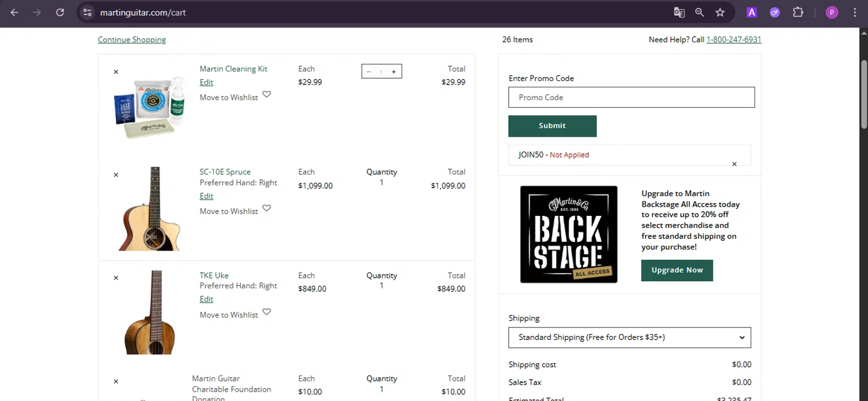
Task: Click 'JOIN50 - Not Applied' text
Action: tap(554, 154)
